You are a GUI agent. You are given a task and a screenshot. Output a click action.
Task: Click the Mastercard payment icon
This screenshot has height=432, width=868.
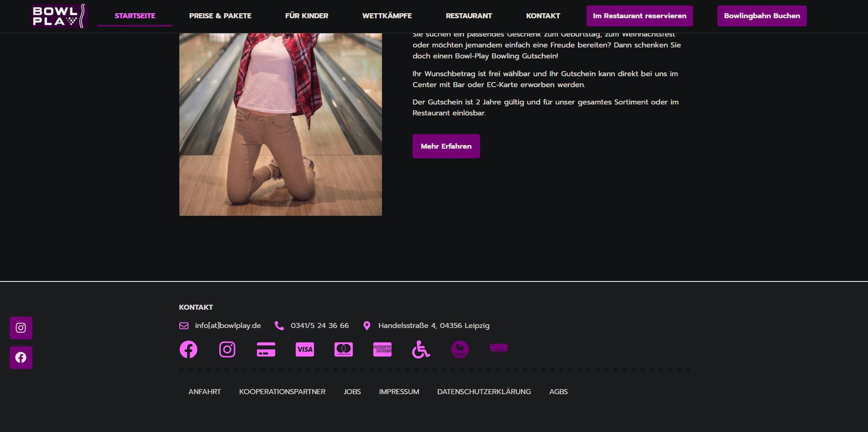pyautogui.click(x=344, y=349)
